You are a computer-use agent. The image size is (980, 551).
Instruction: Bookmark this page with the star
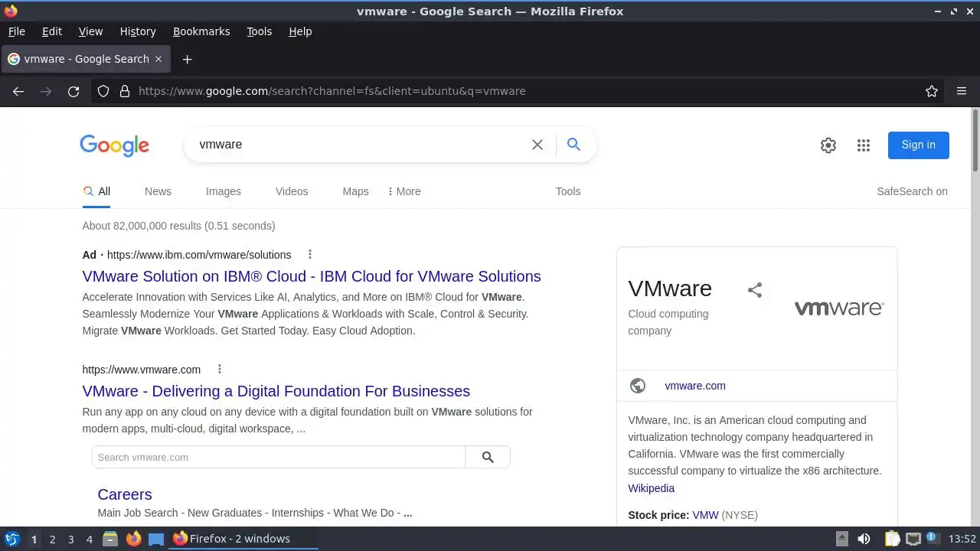tap(932, 91)
